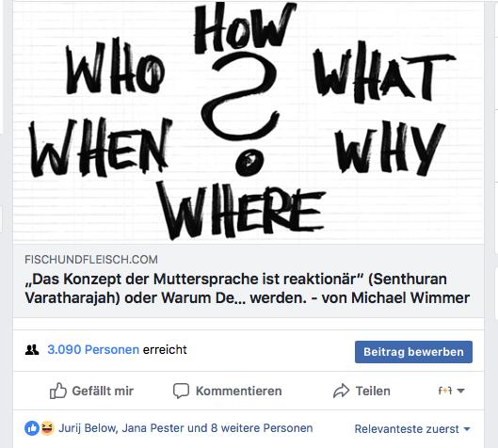The width and height of the screenshot is (498, 448).
Task: Open the 3.090 Personen reach link
Action: [93, 349]
